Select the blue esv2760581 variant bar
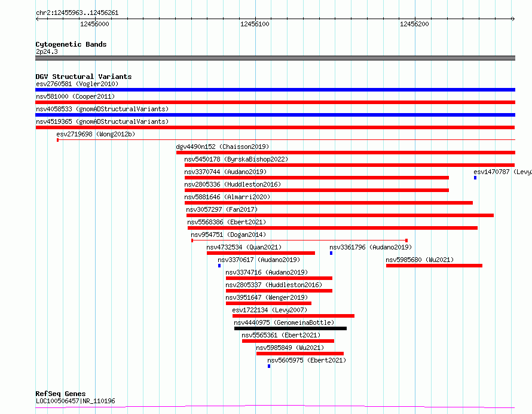This screenshot has width=532, height=414. [x=275, y=90]
